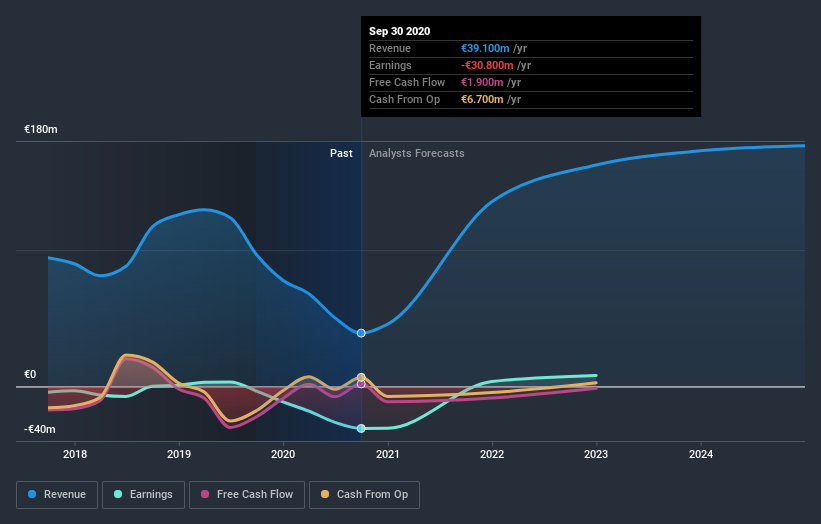Click the €1.900m free cash flow value

pyautogui.click(x=482, y=82)
